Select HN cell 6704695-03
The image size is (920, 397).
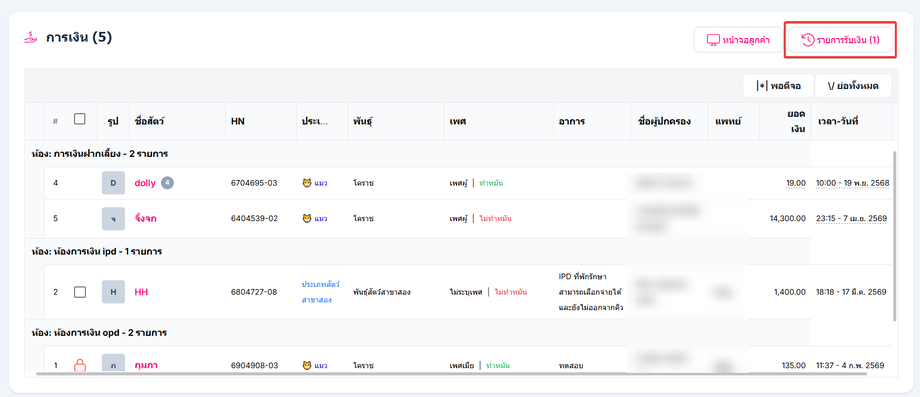pos(253,183)
